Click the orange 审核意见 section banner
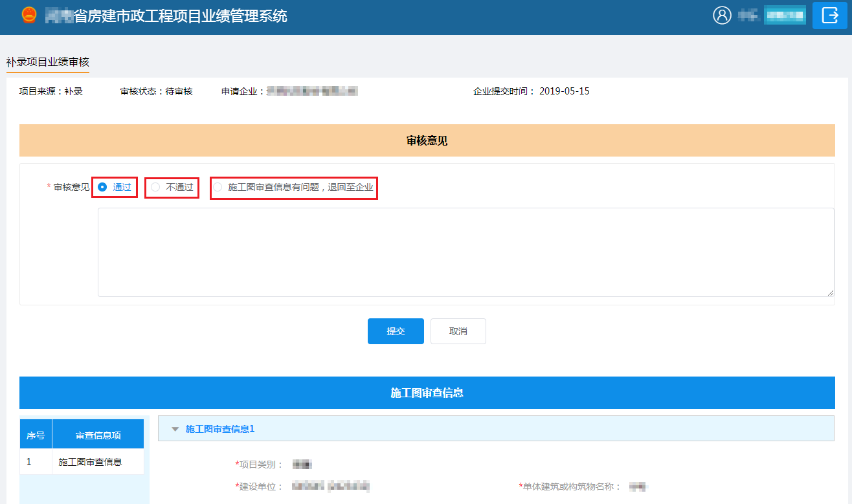This screenshot has height=504, width=852. (x=427, y=140)
